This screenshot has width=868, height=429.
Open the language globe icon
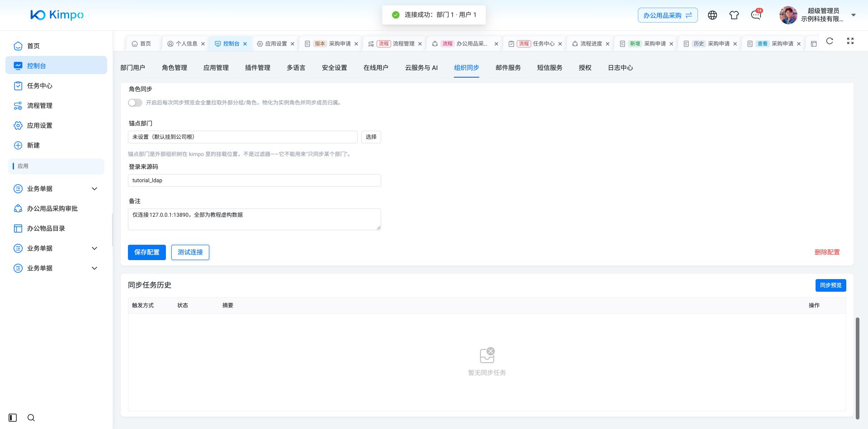coord(712,15)
